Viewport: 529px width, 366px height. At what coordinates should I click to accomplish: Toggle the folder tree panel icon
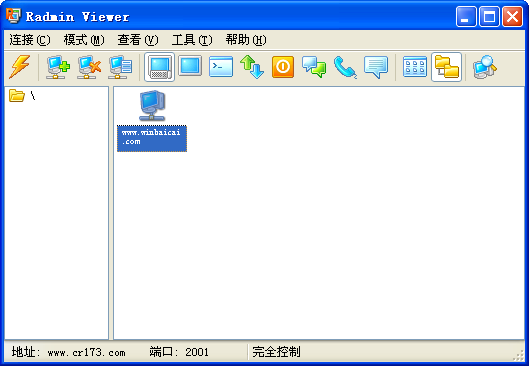[x=446, y=67]
